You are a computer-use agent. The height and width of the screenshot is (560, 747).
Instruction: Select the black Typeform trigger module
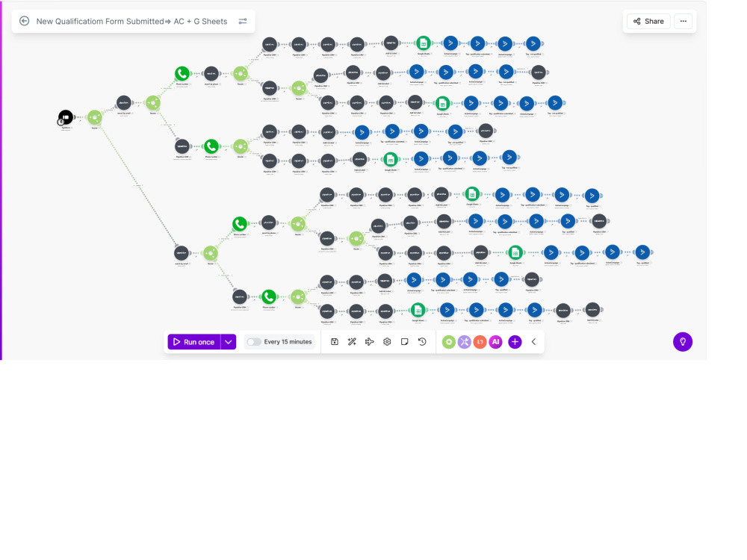click(66, 117)
